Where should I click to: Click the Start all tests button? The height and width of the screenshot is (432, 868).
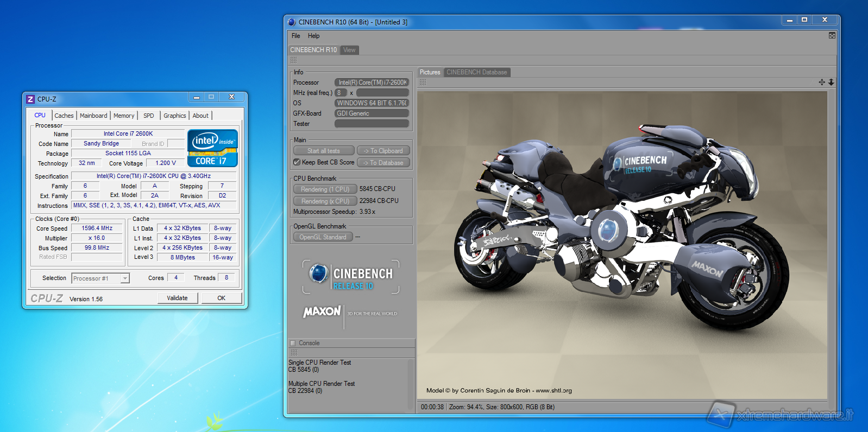(324, 151)
